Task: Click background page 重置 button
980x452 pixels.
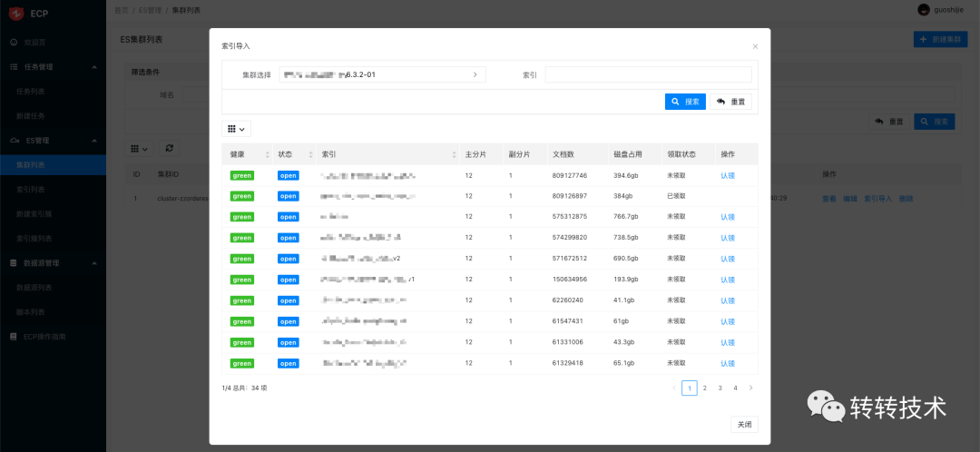Action: pos(888,122)
